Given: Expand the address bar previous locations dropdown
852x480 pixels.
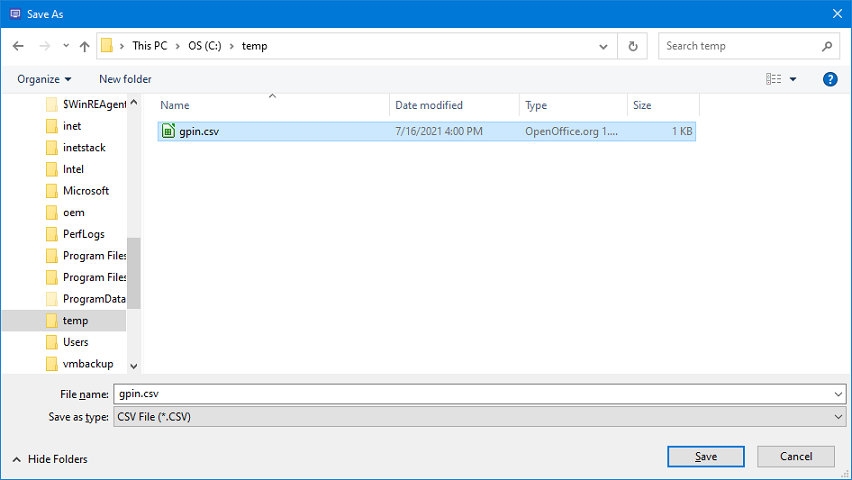Looking at the screenshot, I should [x=603, y=46].
